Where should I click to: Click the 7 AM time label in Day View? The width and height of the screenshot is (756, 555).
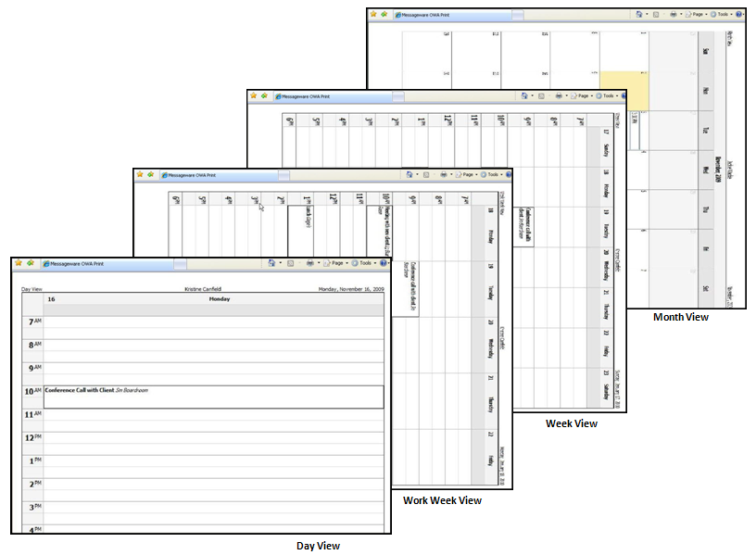34,322
